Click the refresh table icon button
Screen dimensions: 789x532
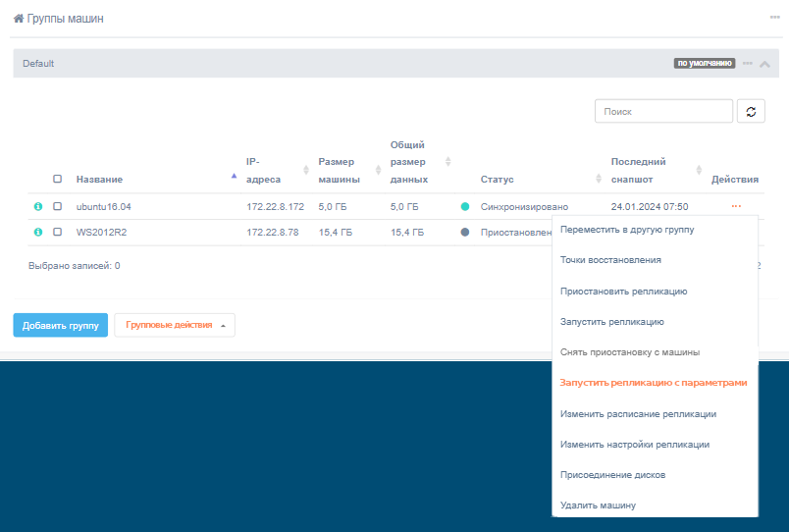[x=750, y=112]
